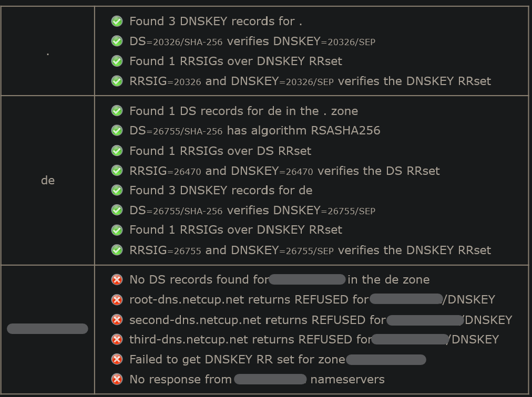This screenshot has height=397, width=532.
Task: Click red X next to third-dns.netcup.net REFUSED line
Action: coord(117,339)
